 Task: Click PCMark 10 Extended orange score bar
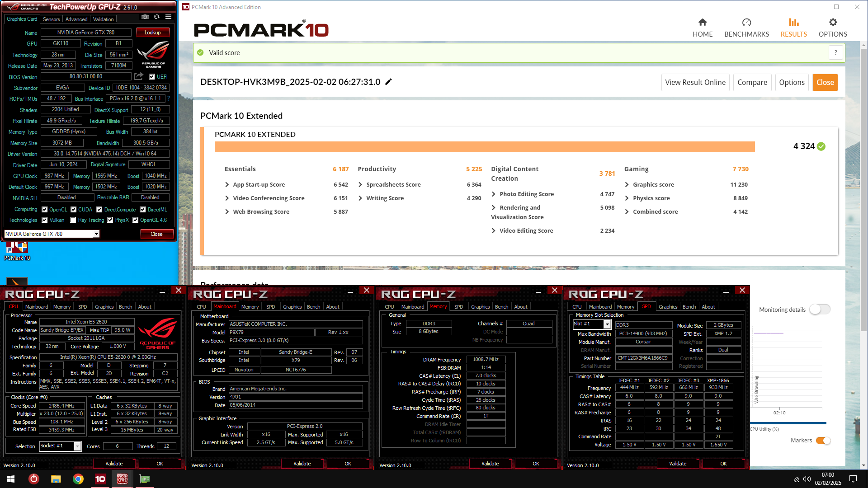pyautogui.click(x=485, y=147)
